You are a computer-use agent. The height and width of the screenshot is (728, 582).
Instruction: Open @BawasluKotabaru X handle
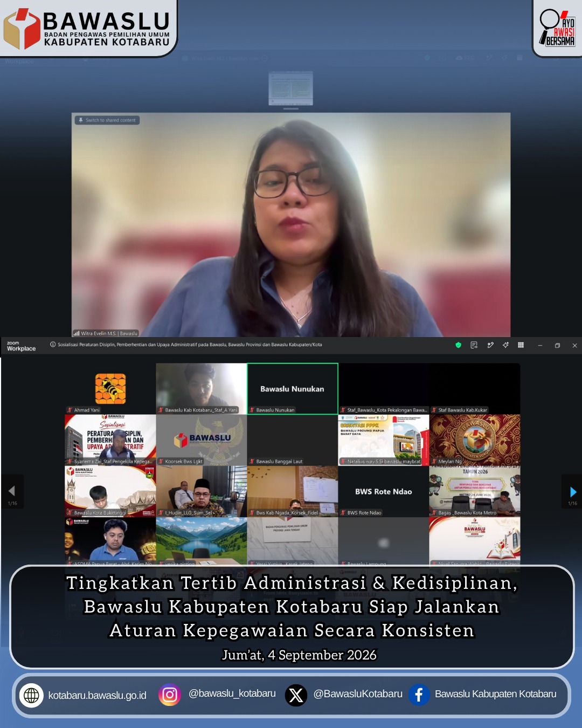358,694
